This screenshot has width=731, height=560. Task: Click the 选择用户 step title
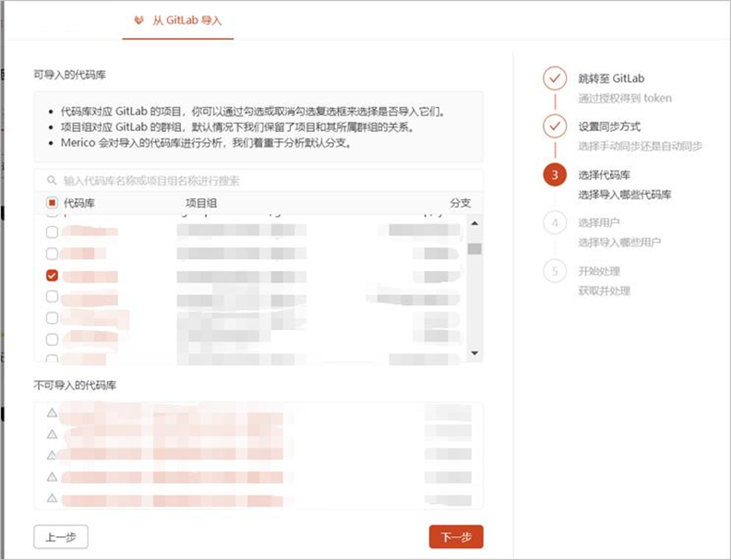point(599,222)
